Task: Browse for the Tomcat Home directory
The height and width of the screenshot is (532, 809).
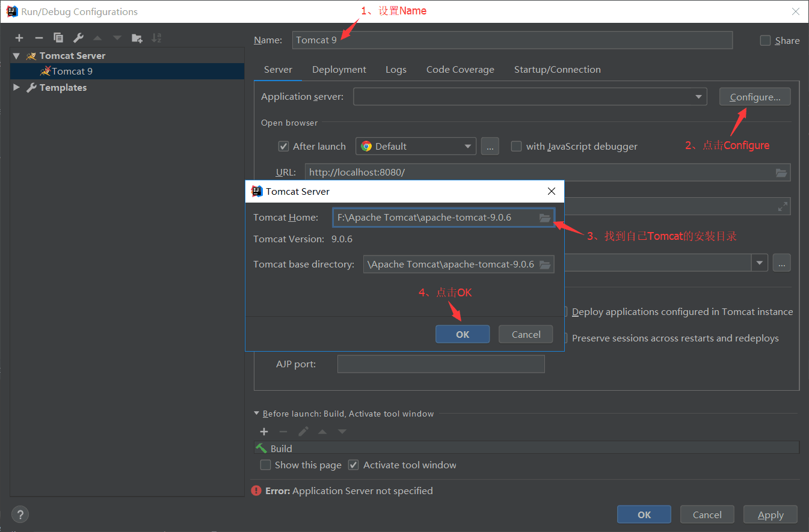Action: click(545, 218)
